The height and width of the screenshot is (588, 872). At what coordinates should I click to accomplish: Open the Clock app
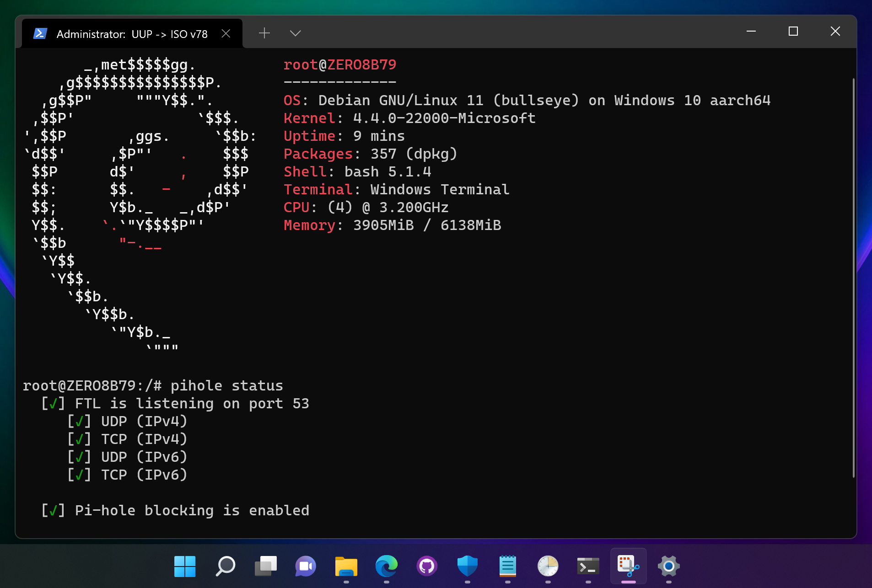tap(548, 567)
